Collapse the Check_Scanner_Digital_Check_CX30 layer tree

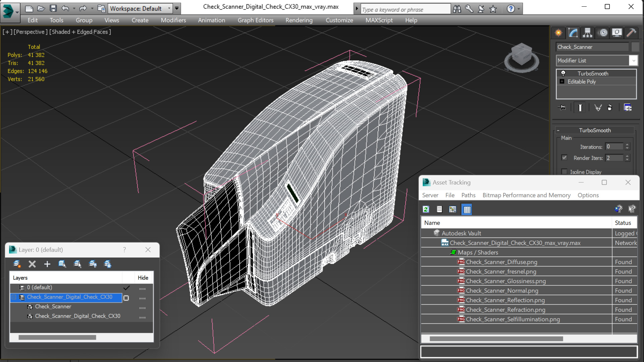(14, 297)
